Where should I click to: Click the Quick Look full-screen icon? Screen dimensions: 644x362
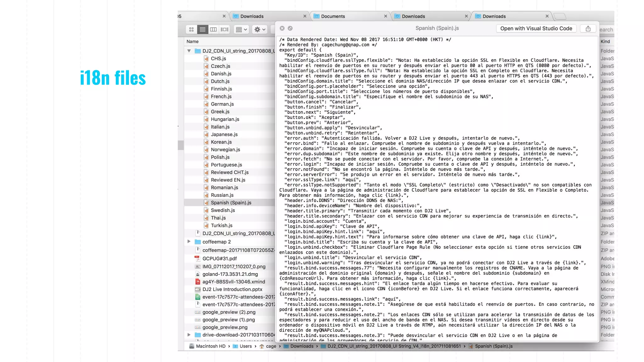(x=290, y=28)
